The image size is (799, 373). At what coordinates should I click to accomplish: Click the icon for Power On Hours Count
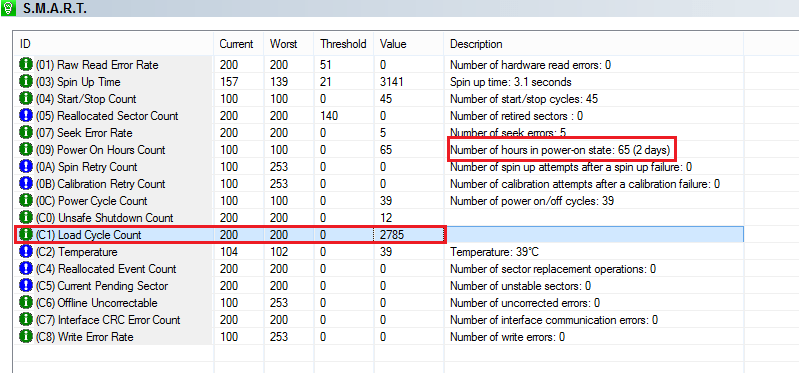coord(25,150)
